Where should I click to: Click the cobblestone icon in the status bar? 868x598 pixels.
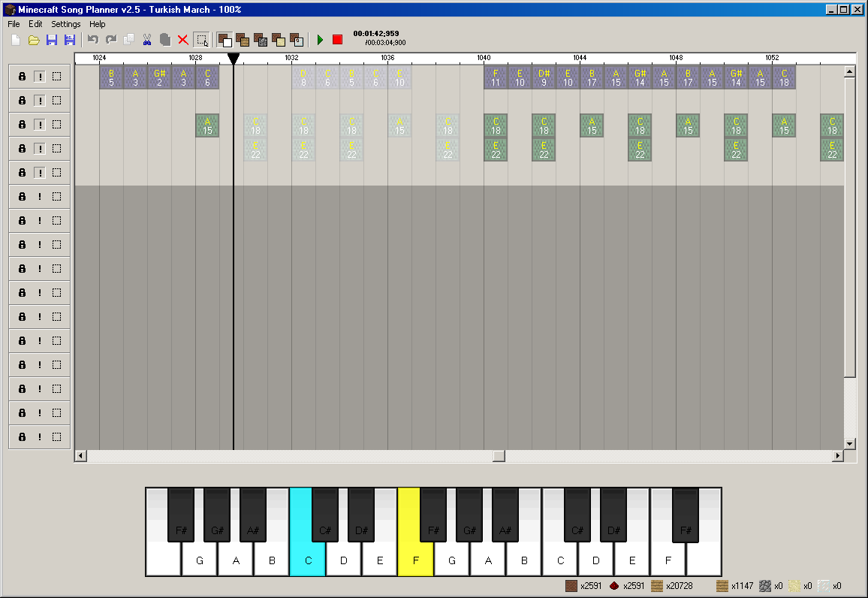pyautogui.click(x=765, y=586)
